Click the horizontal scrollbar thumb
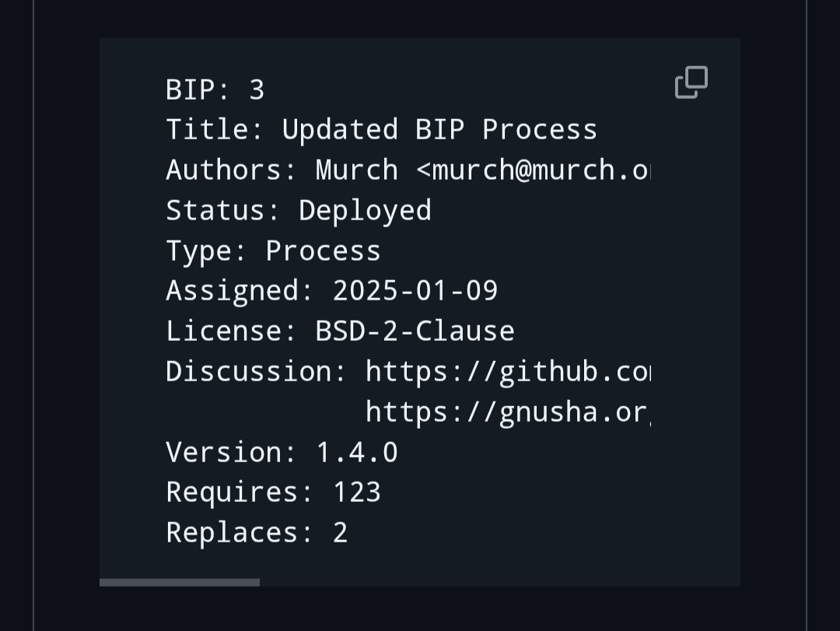This screenshot has width=840, height=631. click(x=180, y=582)
